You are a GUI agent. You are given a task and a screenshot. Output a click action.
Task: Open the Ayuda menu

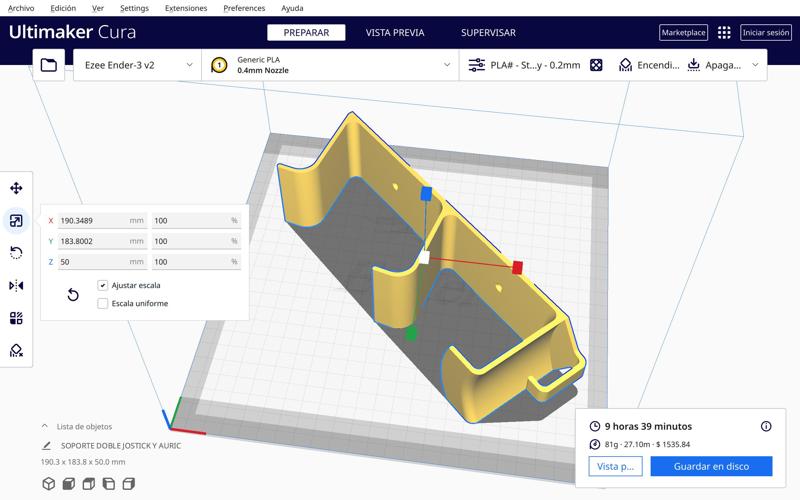pyautogui.click(x=292, y=8)
